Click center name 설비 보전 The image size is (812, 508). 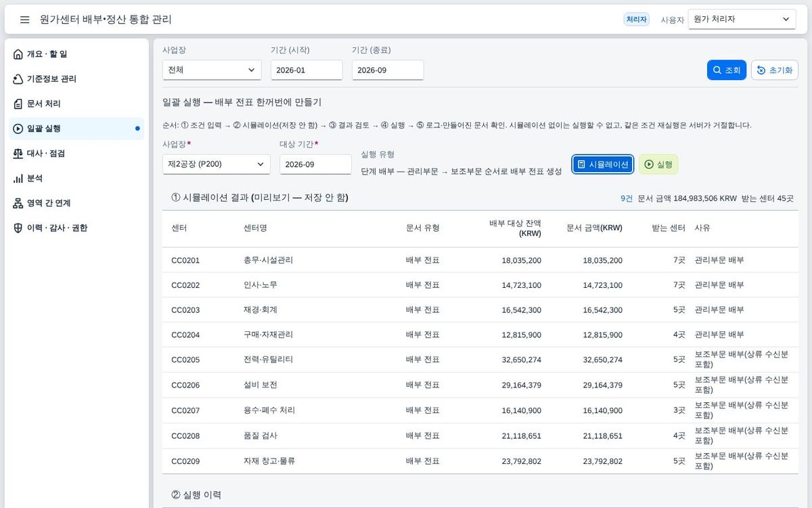(x=261, y=385)
